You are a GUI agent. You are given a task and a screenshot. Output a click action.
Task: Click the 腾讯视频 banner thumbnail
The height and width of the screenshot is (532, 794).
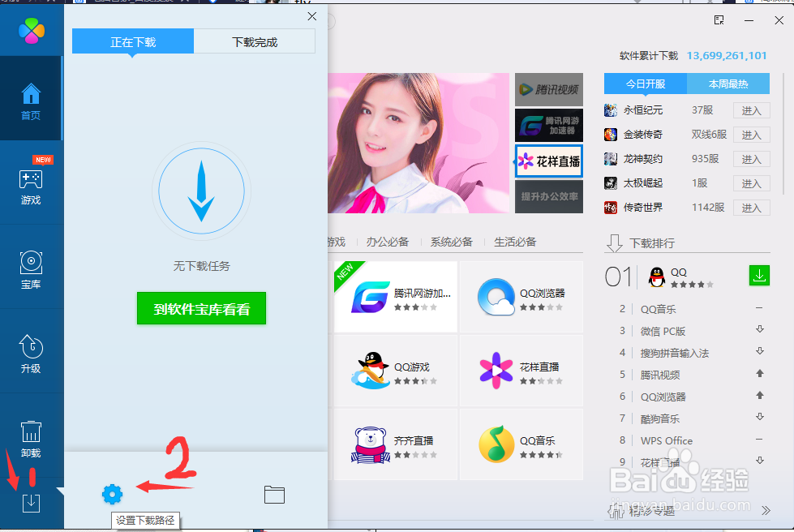[x=548, y=89]
